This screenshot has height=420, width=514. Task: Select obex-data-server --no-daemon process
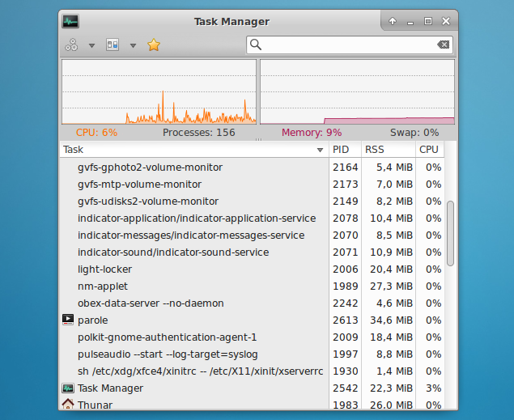tap(151, 303)
